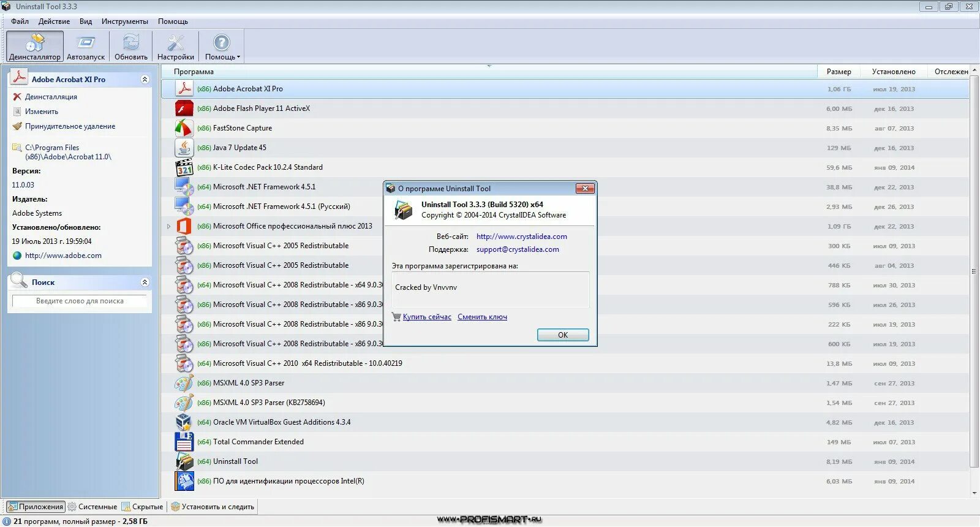980x527 pixels.
Task: Open the C:\Program Files Acrobat folder link
Action: [x=68, y=152]
